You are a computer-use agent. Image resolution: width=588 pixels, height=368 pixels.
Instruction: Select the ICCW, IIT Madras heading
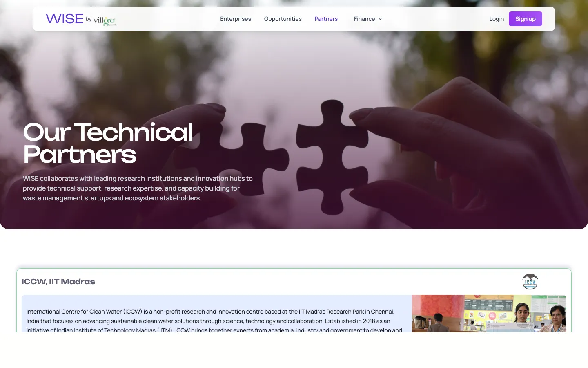tap(58, 282)
